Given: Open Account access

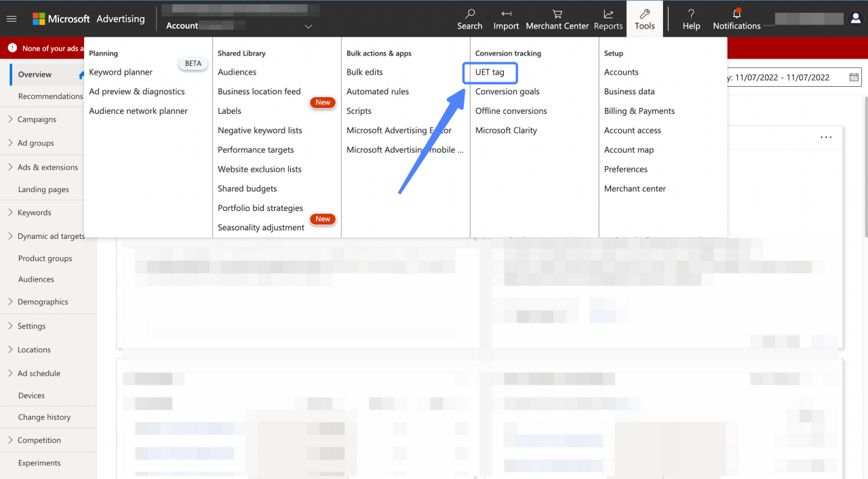Looking at the screenshot, I should tap(633, 130).
